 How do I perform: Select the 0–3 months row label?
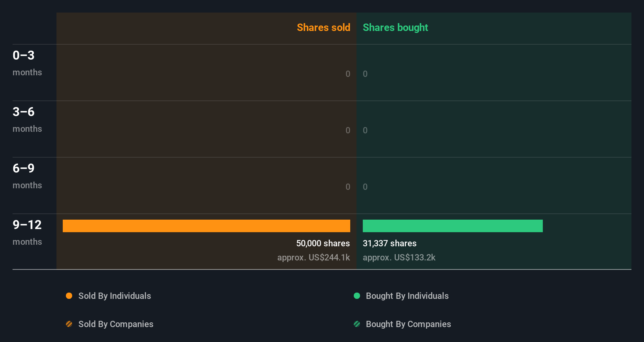(27, 63)
